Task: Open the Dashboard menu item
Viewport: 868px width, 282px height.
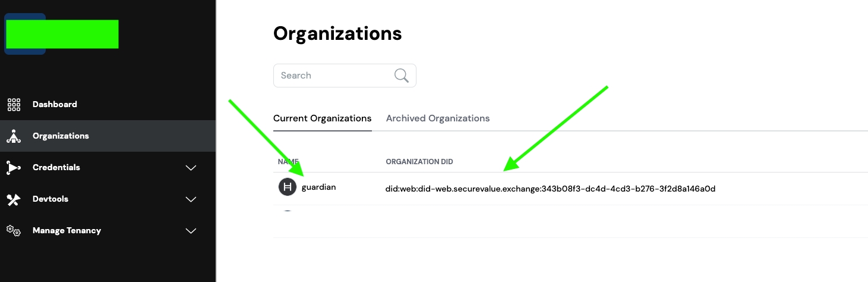Action: pos(55,104)
